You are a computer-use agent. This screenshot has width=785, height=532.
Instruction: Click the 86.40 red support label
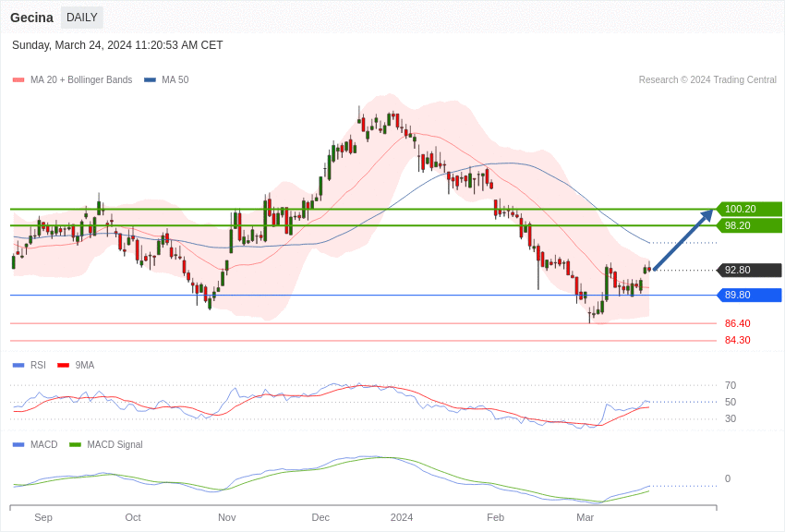(737, 323)
